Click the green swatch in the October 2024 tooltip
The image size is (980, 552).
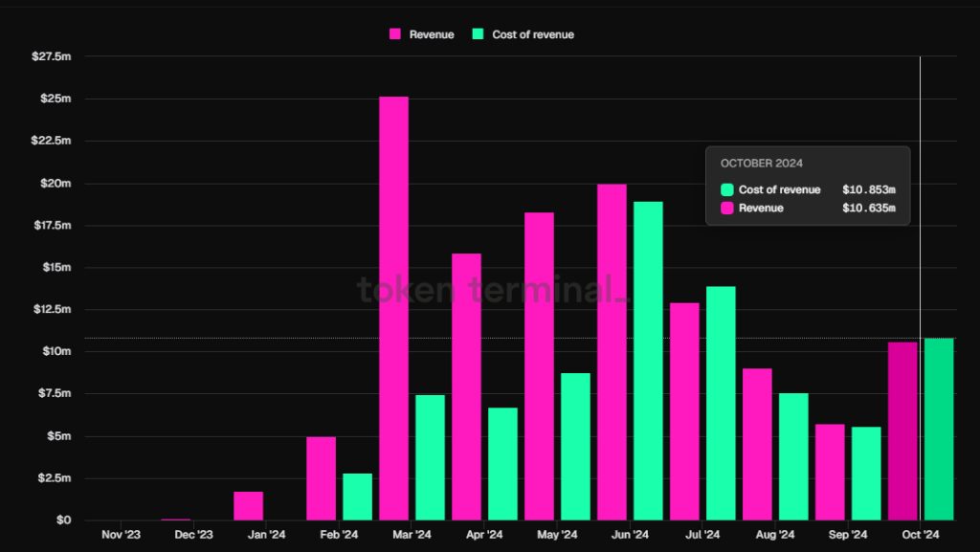[x=727, y=189]
